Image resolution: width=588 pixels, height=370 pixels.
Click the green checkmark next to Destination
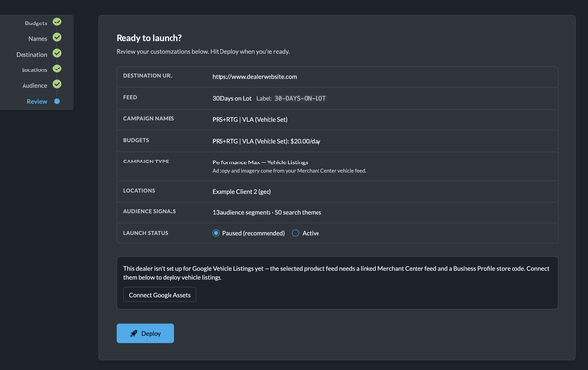pyautogui.click(x=57, y=54)
